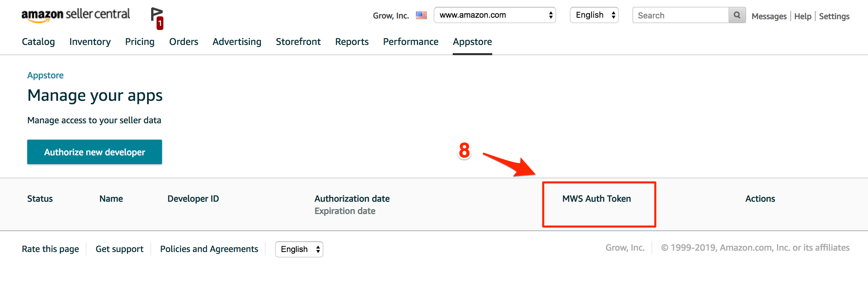
Task: Open the Help link
Action: point(803,16)
